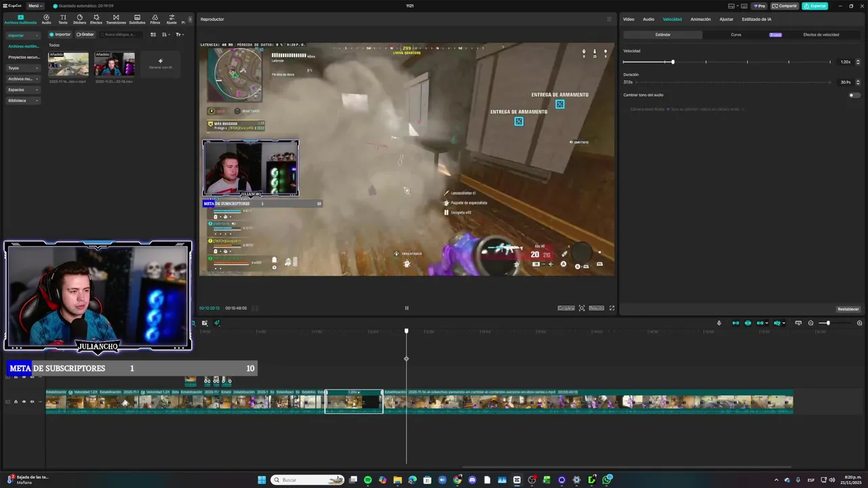Start voiceover recording with microphone icon
This screenshot has width=868, height=488.
[719, 323]
